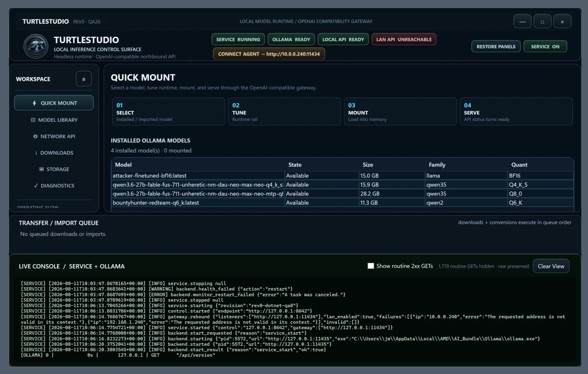
Task: Click step 03 Mount card
Action: click(x=400, y=111)
